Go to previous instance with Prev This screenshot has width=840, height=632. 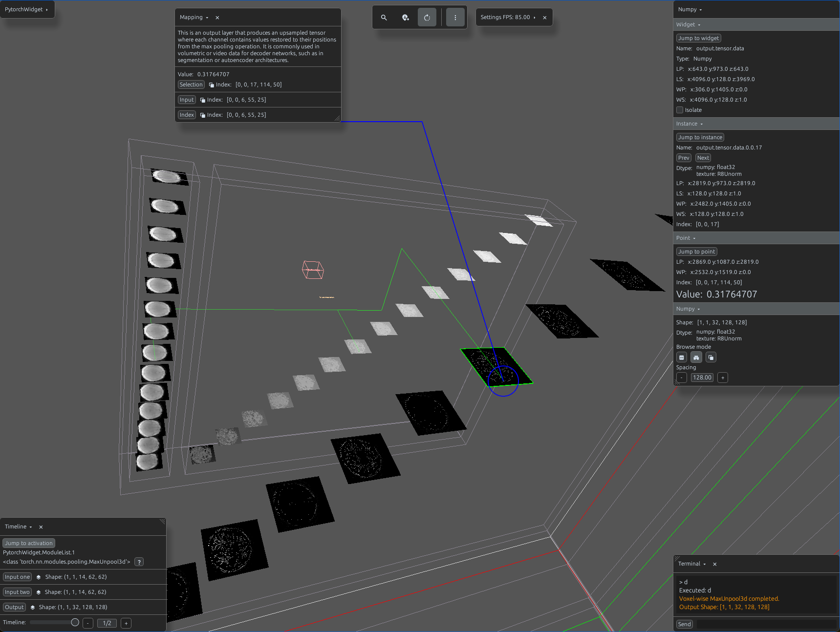point(684,158)
